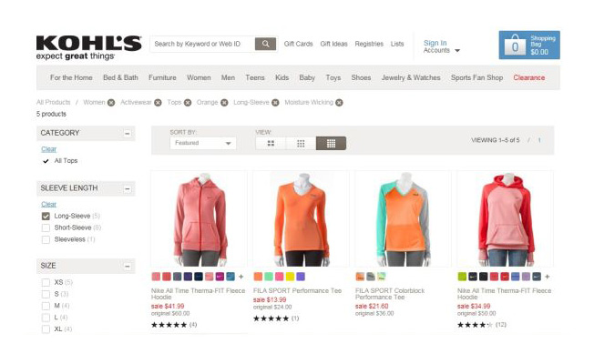Remove the Orange breadcrumb filter
594x364 pixels.
coord(224,103)
